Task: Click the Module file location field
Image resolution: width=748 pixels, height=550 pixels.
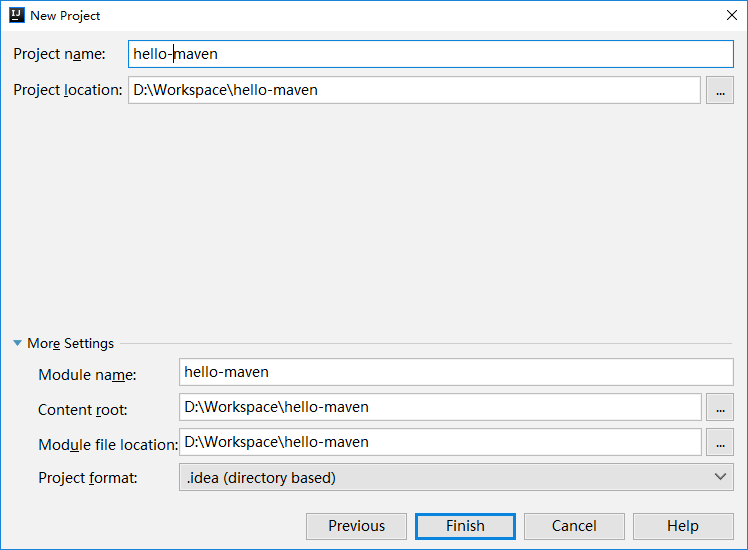Action: [440, 442]
